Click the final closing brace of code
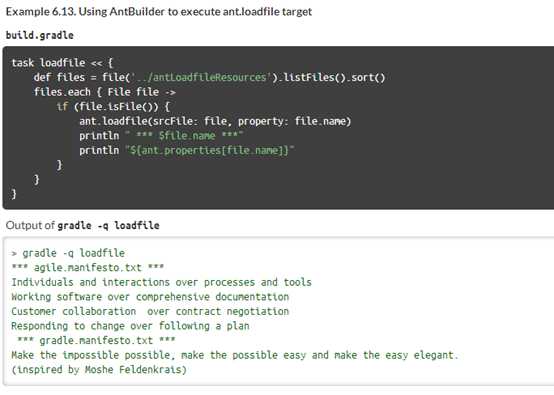The image size is (554, 395). point(14,194)
